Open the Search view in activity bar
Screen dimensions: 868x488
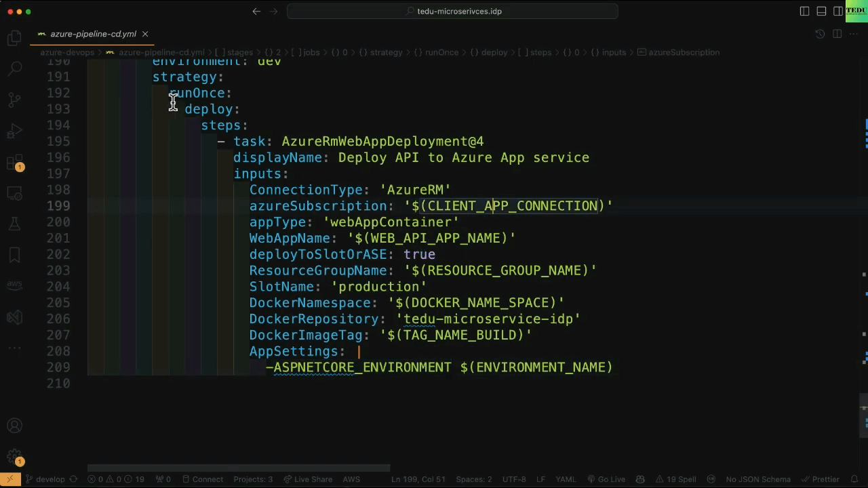[14, 68]
